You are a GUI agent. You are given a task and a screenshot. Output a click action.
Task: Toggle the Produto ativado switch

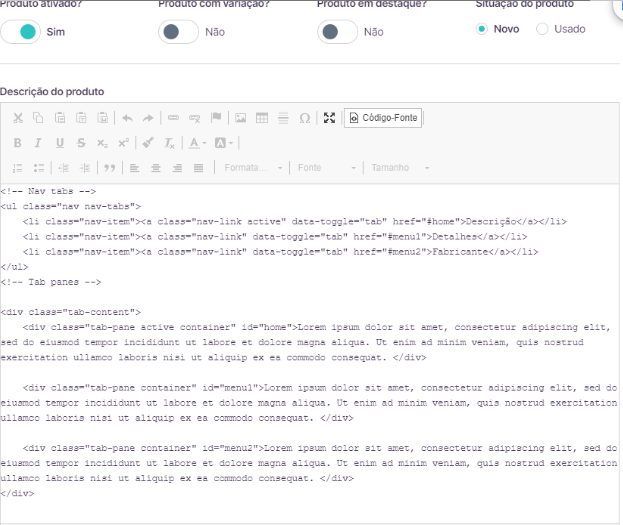point(21,32)
